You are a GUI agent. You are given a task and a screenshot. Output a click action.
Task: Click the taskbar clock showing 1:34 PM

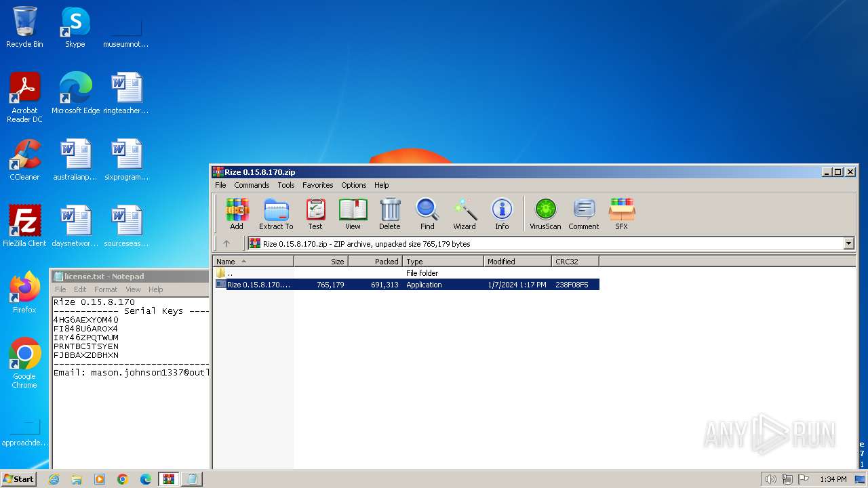(x=833, y=479)
